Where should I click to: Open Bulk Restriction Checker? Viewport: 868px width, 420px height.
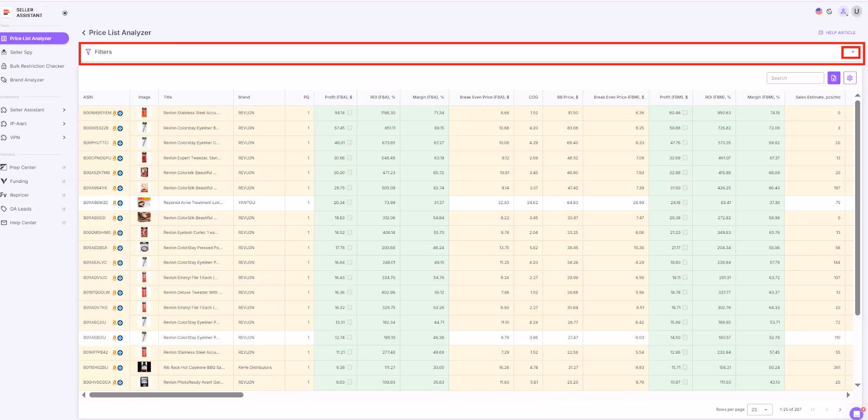pos(37,66)
